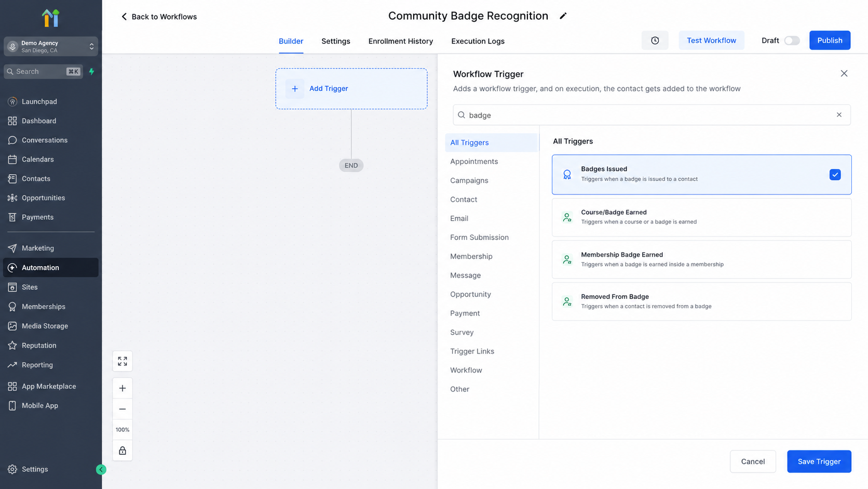
Task: Click the canvas lock icon
Action: 123,451
